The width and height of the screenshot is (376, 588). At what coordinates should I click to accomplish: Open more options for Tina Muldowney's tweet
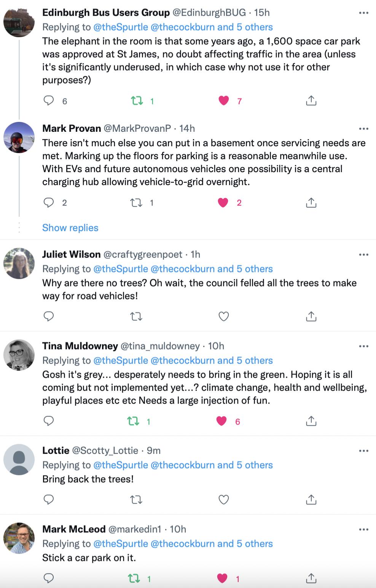(x=363, y=346)
